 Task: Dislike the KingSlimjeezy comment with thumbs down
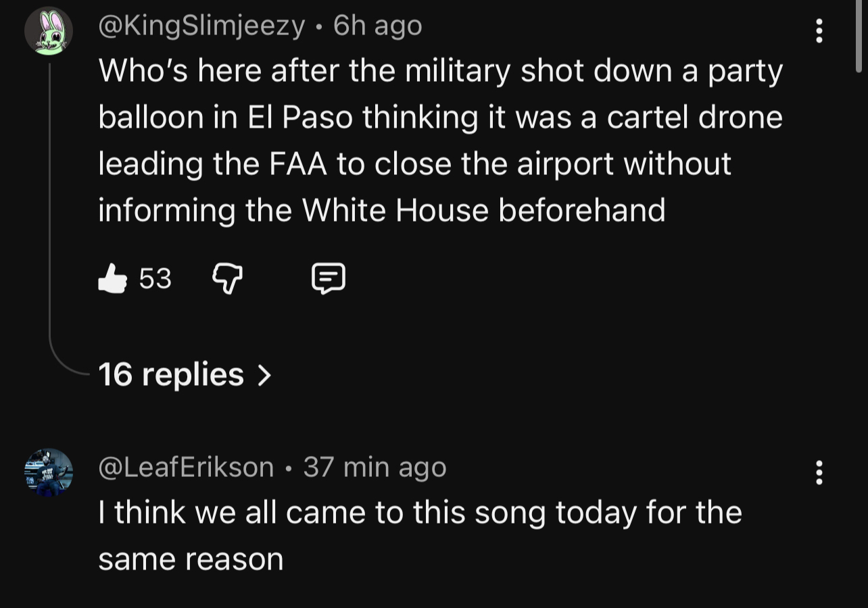click(x=228, y=278)
